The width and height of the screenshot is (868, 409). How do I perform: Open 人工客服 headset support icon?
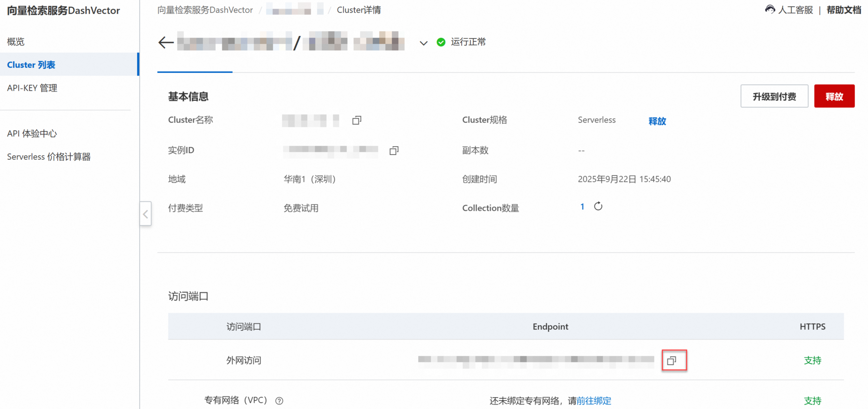[x=770, y=10]
